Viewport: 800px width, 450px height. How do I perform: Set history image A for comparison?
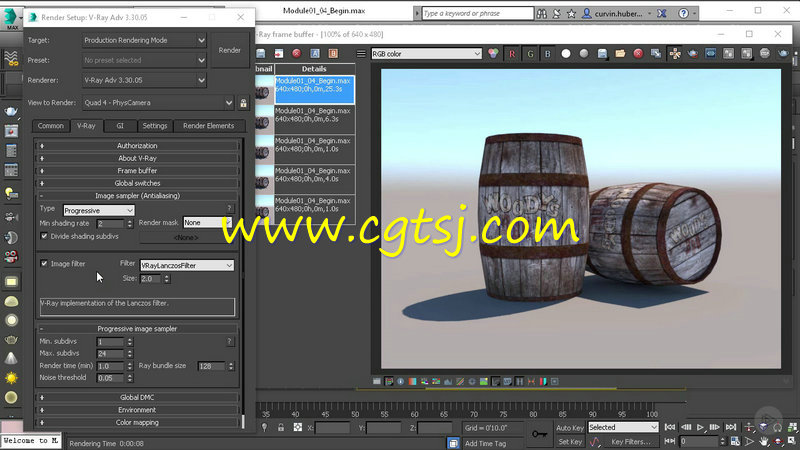pos(315,54)
